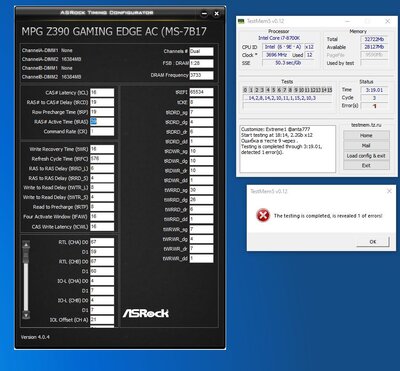Click Load config & exit button
Viewport: 400px width, 371px height.
[366, 156]
